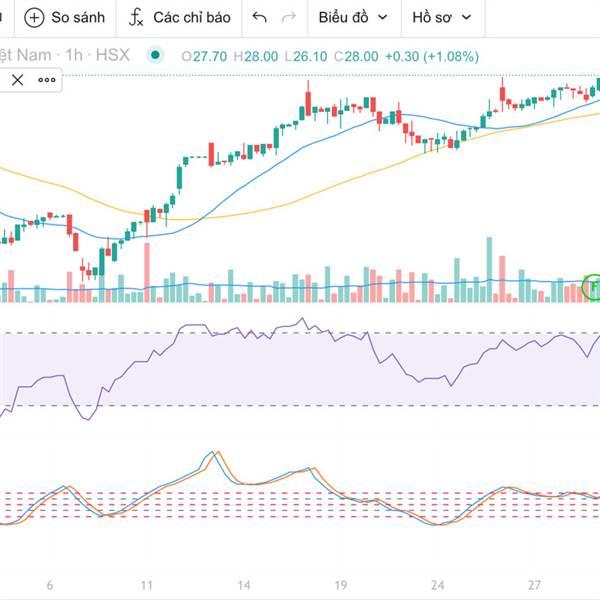This screenshot has width=600, height=600.
Task: Click date label 24 on time axis
Action: tap(437, 585)
